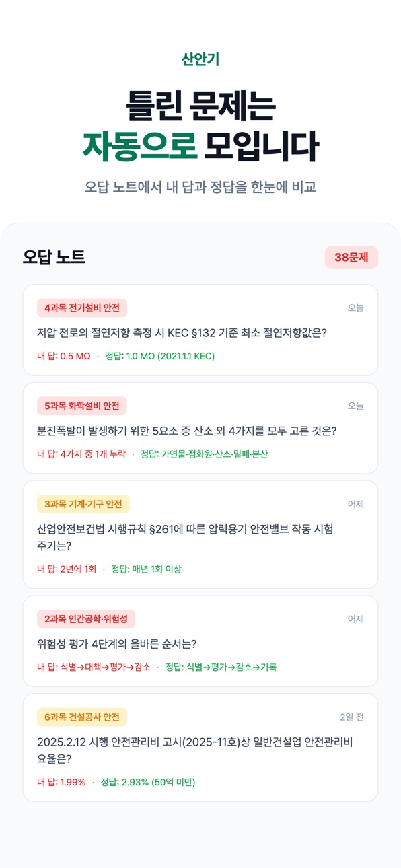Viewport: 401px width, 868px height.
Task: Tap 내 답: 식별→대책→평가→감소 text
Action: 94,667
